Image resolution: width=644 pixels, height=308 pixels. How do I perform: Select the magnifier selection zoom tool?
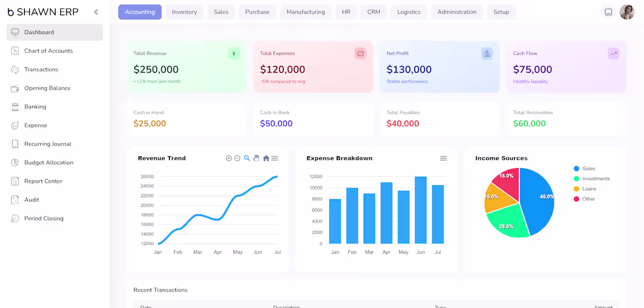click(x=247, y=158)
